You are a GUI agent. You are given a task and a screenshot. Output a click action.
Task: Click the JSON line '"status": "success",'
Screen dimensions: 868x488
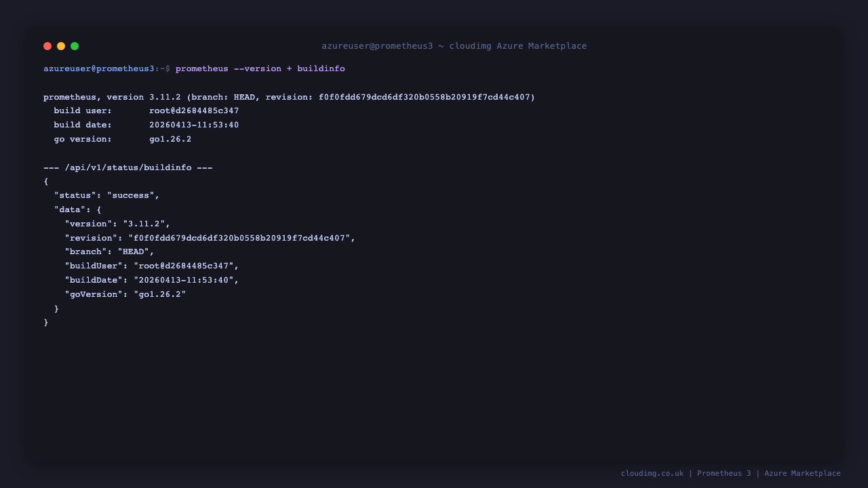pos(107,196)
